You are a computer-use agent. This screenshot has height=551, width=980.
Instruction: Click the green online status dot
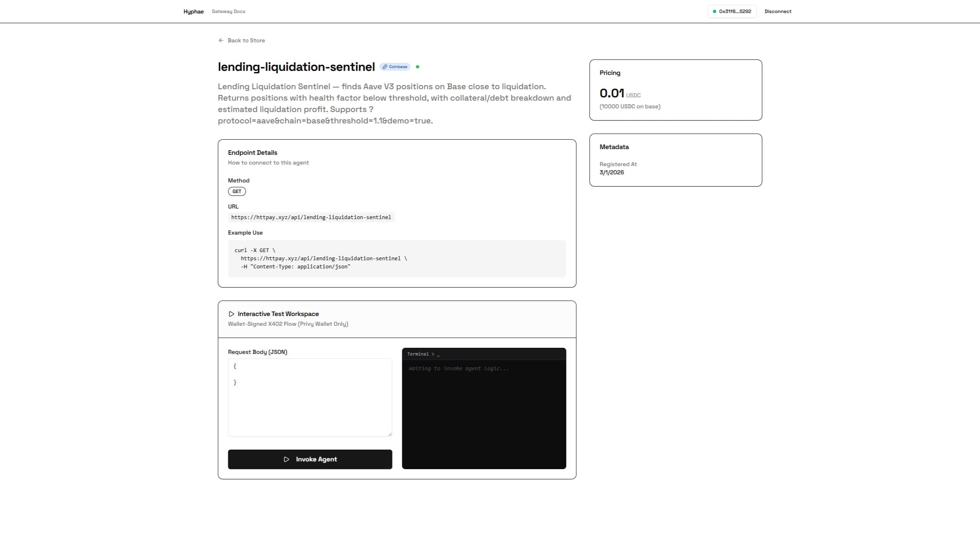coord(417,67)
